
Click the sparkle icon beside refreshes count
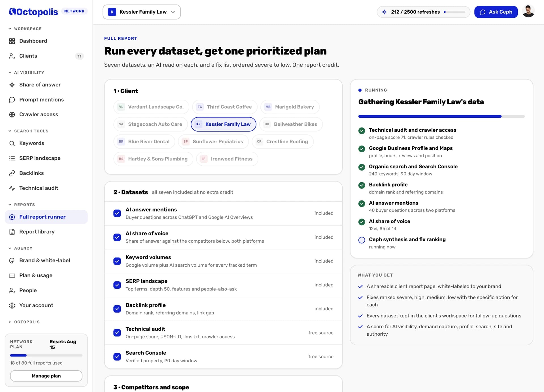(384, 12)
